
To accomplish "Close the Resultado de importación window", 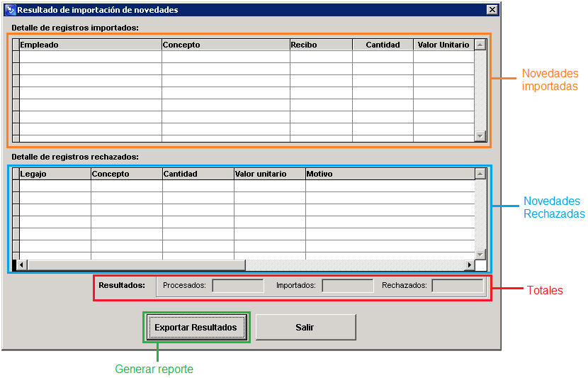I will (x=492, y=10).
